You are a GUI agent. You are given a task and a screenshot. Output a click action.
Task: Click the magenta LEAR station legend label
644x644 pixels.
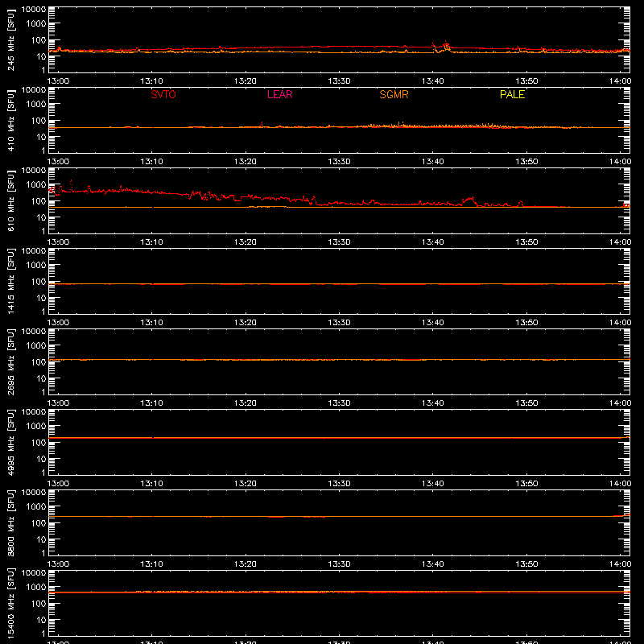pyautogui.click(x=279, y=94)
